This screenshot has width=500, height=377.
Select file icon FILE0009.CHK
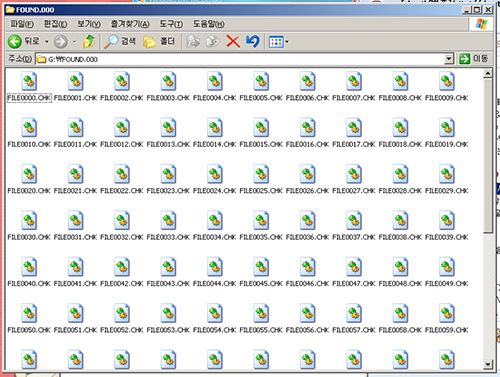[447, 81]
